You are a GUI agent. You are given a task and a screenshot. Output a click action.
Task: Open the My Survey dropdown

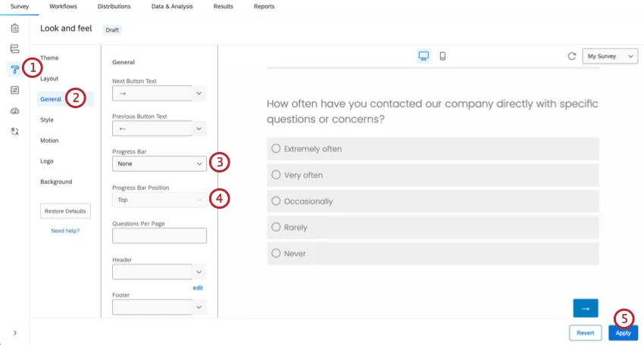(609, 56)
